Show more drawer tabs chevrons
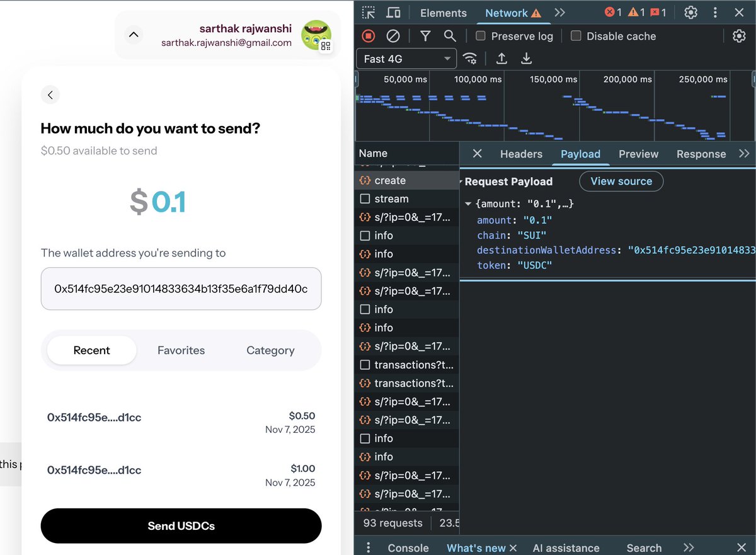This screenshot has width=756, height=555. 688,548
